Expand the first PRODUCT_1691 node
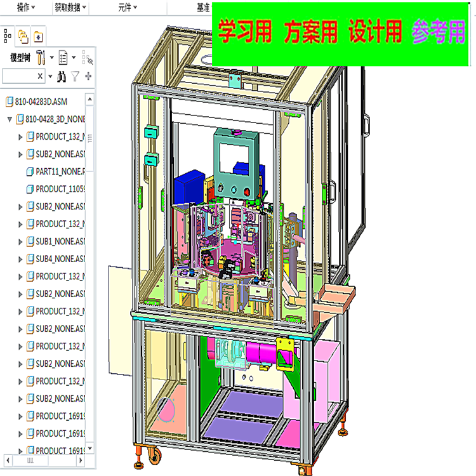This screenshot has height=476, width=476. [20, 416]
